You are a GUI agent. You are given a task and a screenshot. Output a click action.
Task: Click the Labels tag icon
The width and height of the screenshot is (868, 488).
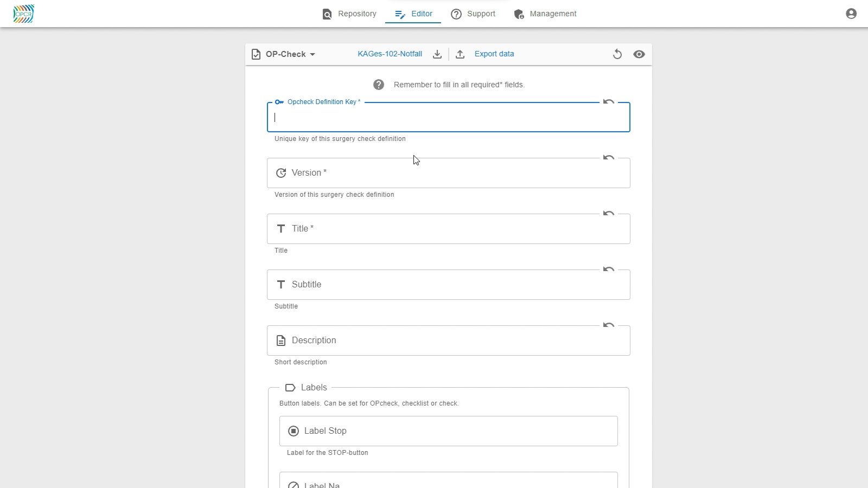290,388
